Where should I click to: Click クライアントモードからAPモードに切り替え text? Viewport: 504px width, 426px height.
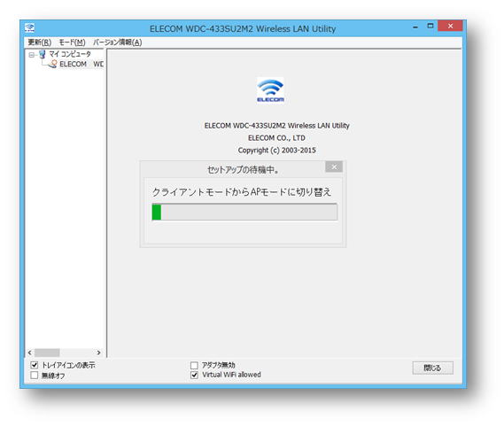click(x=242, y=192)
